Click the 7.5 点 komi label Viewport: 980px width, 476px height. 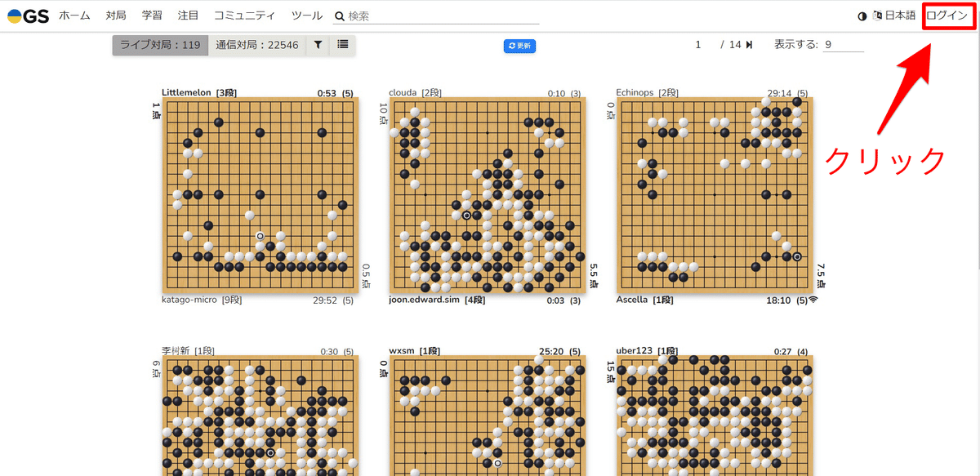(821, 276)
